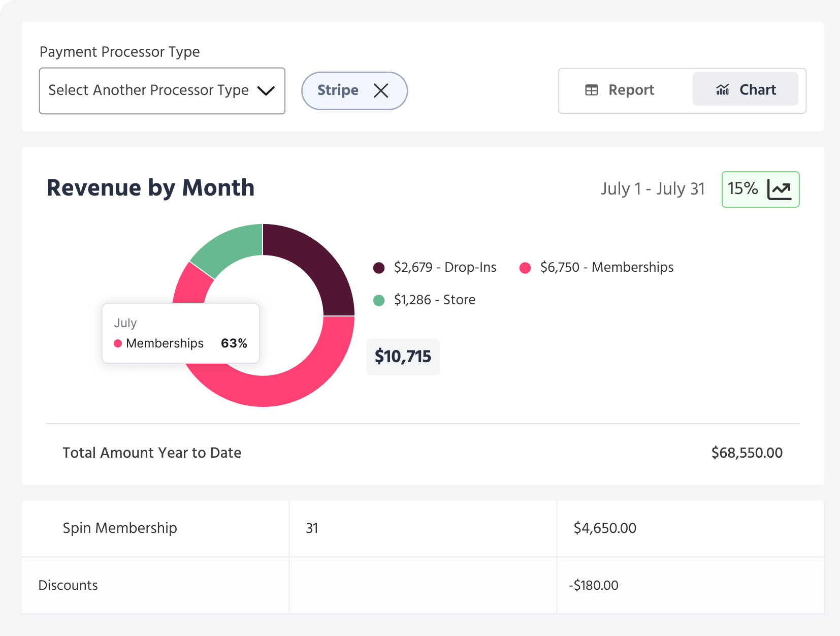Click the dark maroon Drop-Ins legend dot
Screen dimensions: 840x636
click(x=379, y=268)
